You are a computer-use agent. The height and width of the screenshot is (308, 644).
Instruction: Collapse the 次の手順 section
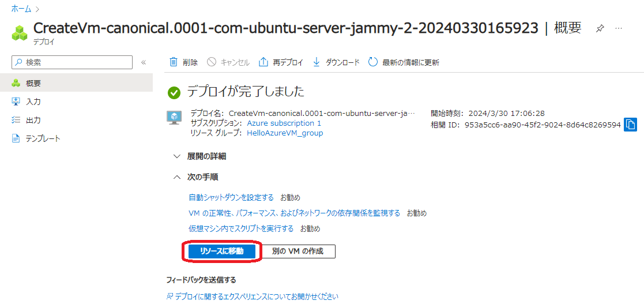[x=196, y=177]
